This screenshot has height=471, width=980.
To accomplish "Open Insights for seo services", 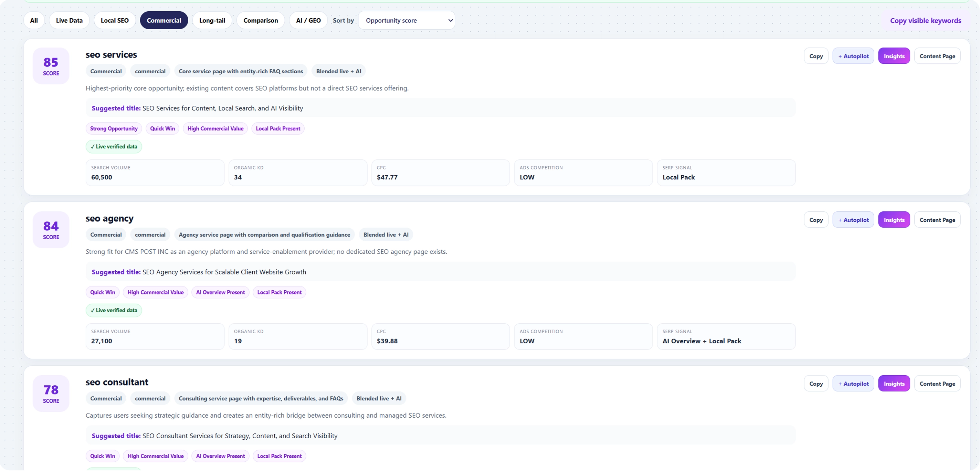I will coord(894,56).
